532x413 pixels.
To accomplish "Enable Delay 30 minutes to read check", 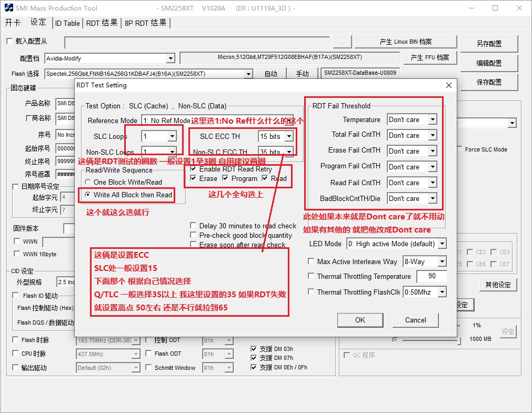I will pos(194,226).
